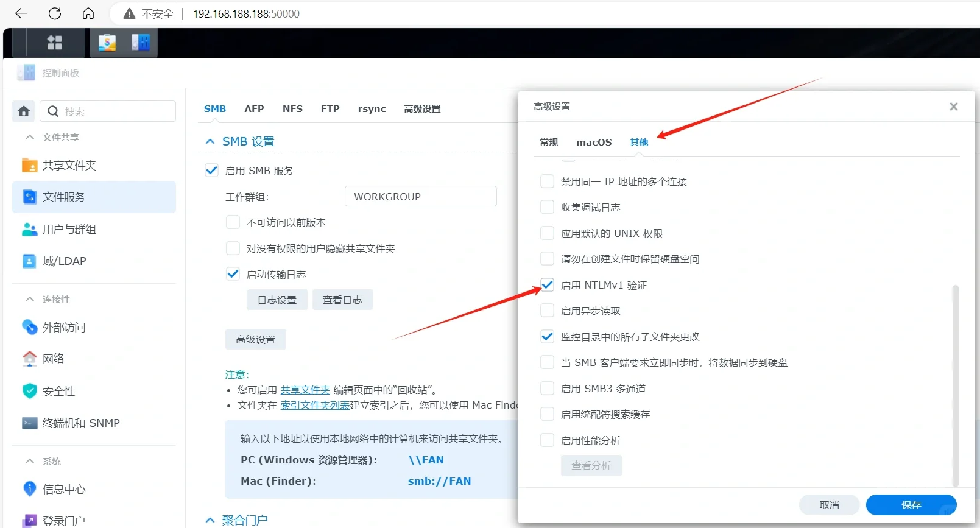The image size is (980, 528).
Task: Click the dialog vertical scrollbar
Action: pos(955,386)
